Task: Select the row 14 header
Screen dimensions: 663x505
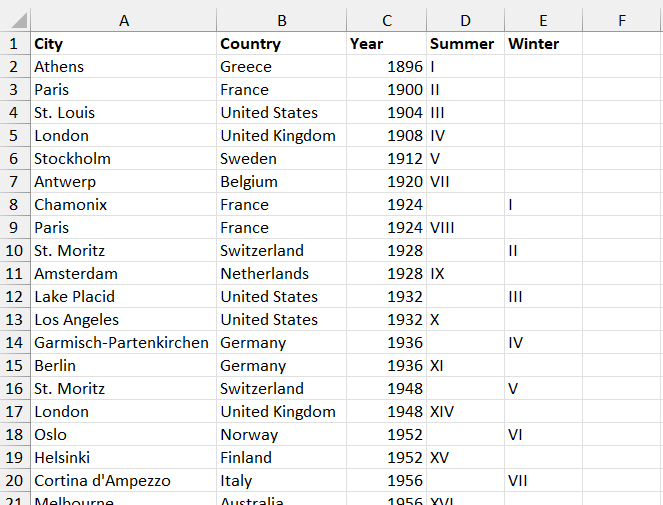Action: tap(14, 343)
